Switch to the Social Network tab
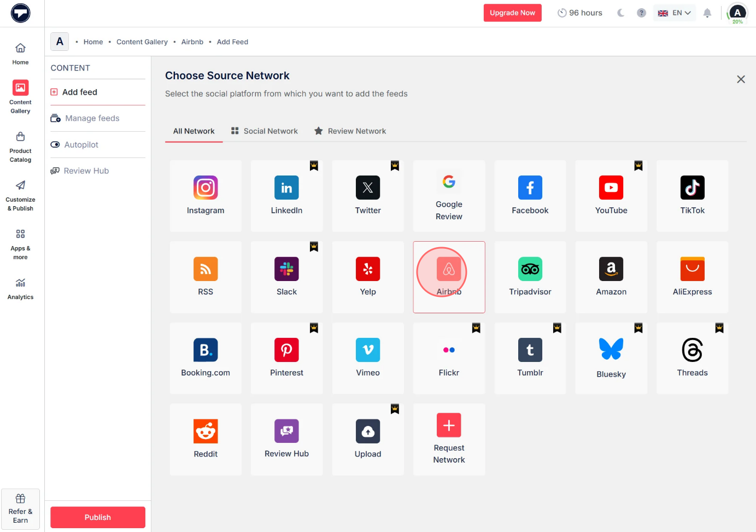 (265, 131)
